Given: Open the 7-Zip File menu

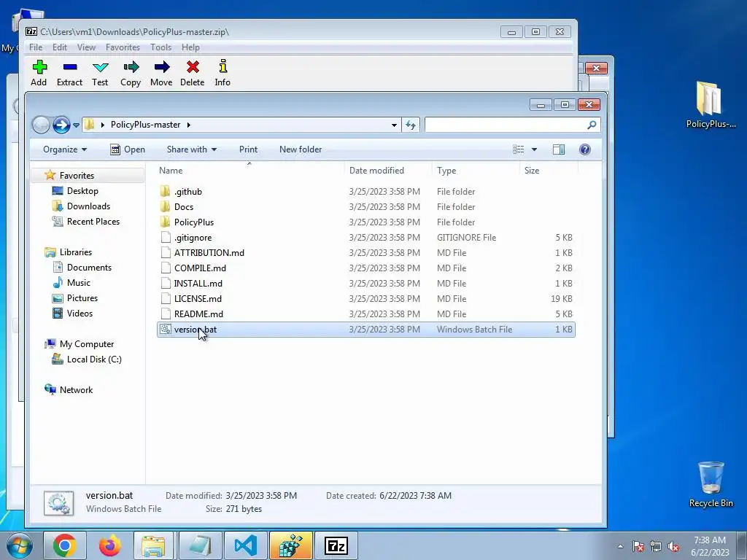Looking at the screenshot, I should [x=36, y=47].
